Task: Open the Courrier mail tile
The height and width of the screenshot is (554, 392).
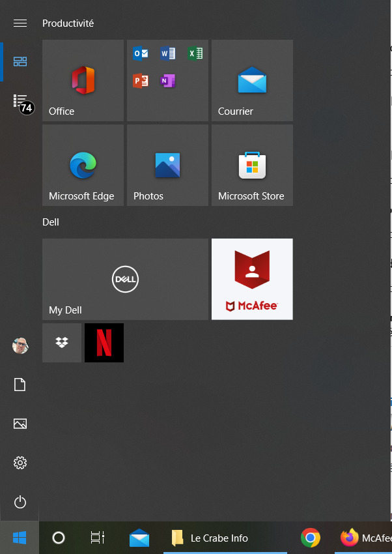Action: pyautogui.click(x=252, y=80)
